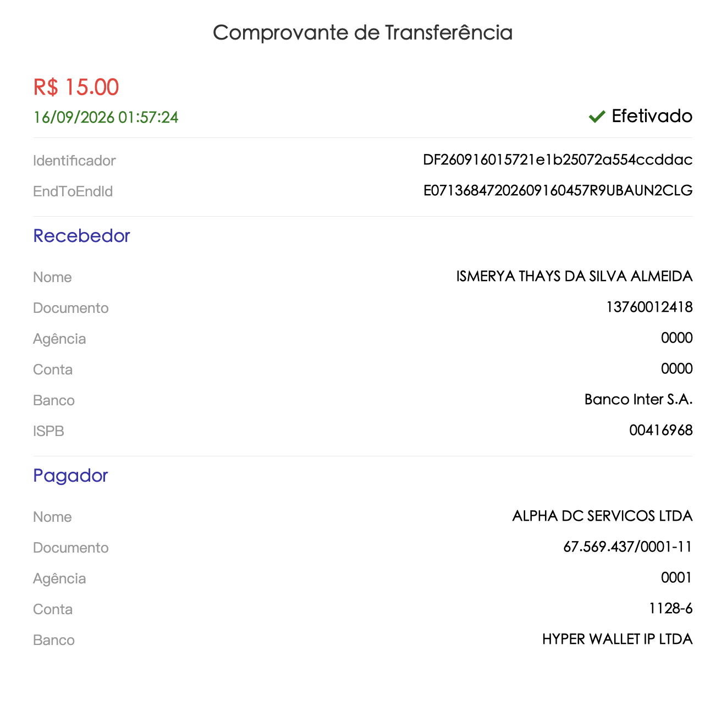Click the Banco Inter S.A. value
The height and width of the screenshot is (728, 727).
(638, 399)
